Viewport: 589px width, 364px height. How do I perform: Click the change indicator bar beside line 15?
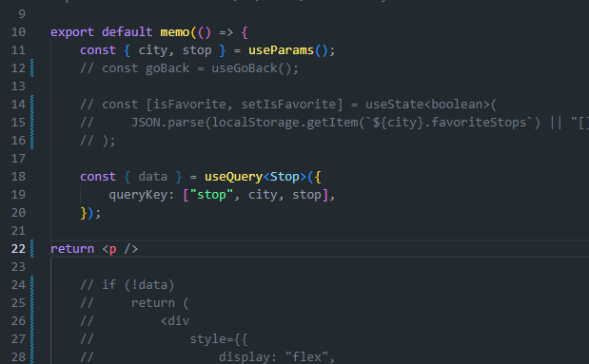(32, 123)
